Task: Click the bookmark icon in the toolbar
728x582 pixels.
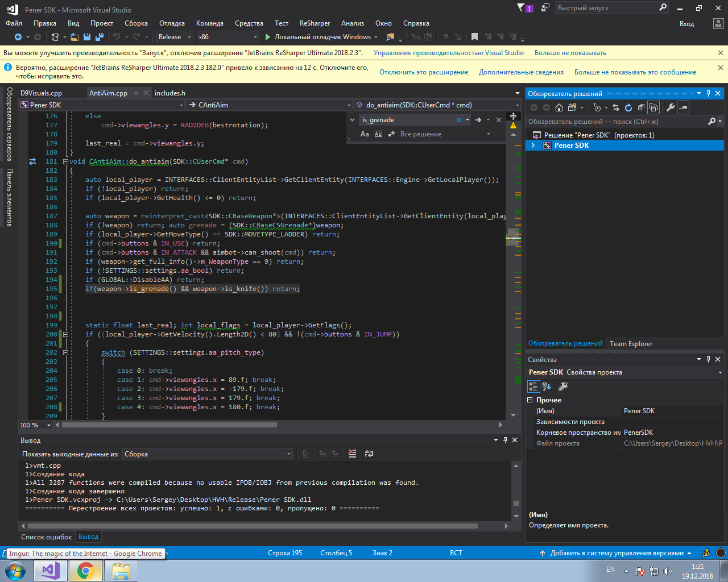Action: (474, 37)
